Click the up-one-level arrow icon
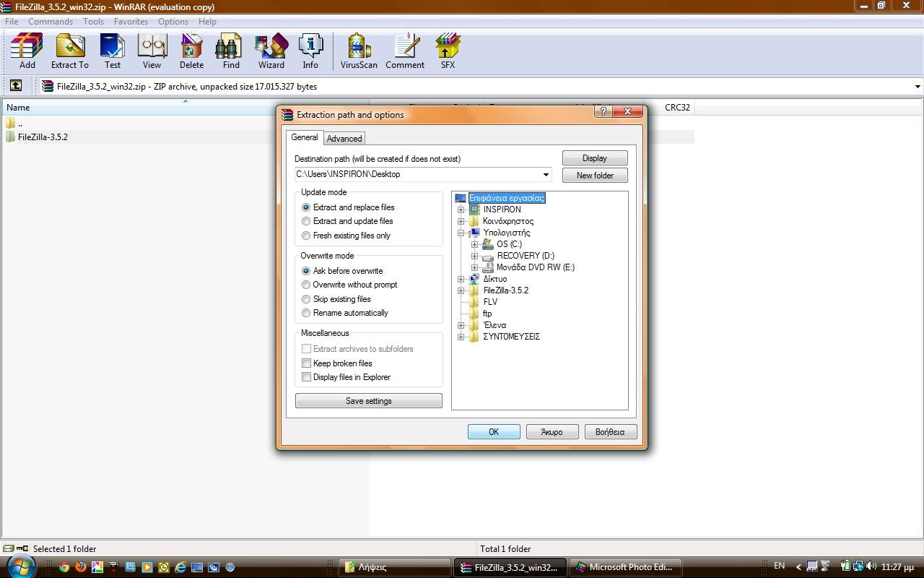 coord(16,86)
